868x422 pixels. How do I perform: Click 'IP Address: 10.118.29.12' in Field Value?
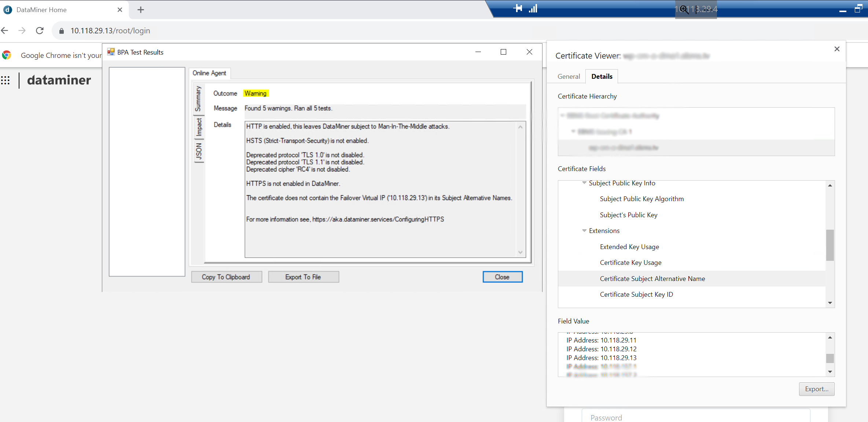pos(601,349)
